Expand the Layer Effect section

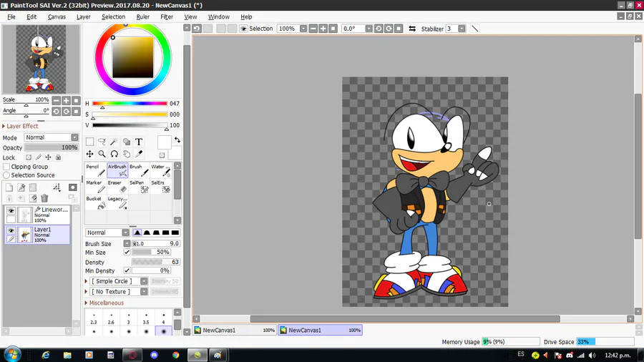[x=21, y=126]
